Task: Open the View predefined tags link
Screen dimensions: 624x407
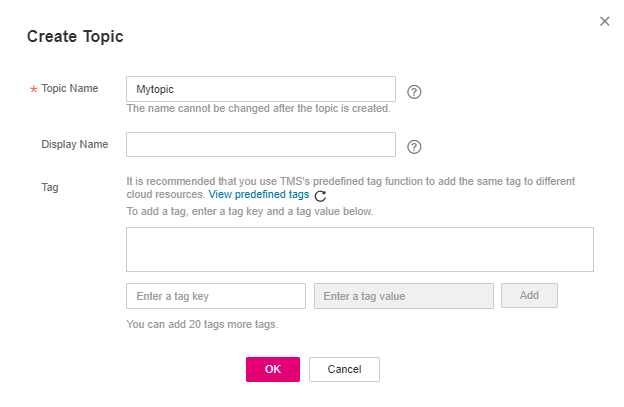Action: click(x=259, y=195)
